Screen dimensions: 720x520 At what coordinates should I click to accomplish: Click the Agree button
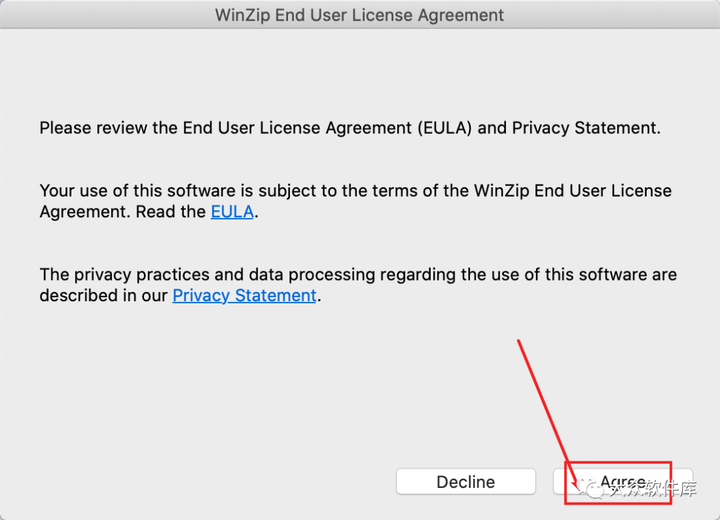point(623,482)
